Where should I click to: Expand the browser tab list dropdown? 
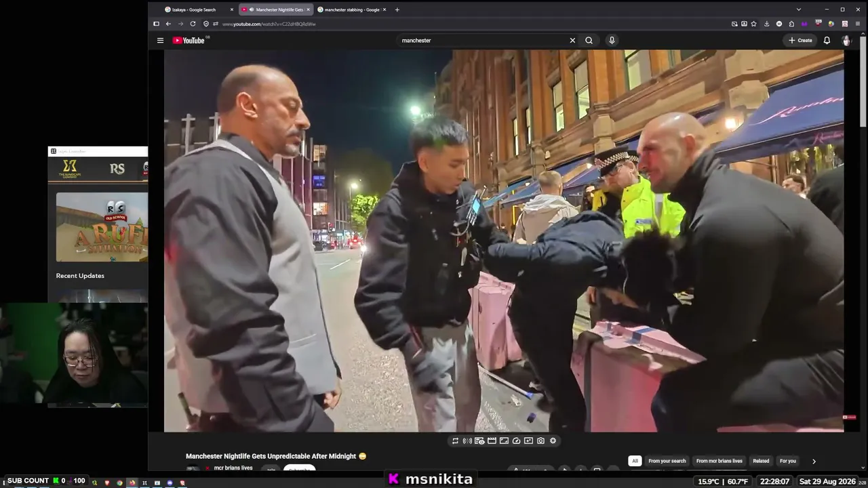click(x=798, y=9)
